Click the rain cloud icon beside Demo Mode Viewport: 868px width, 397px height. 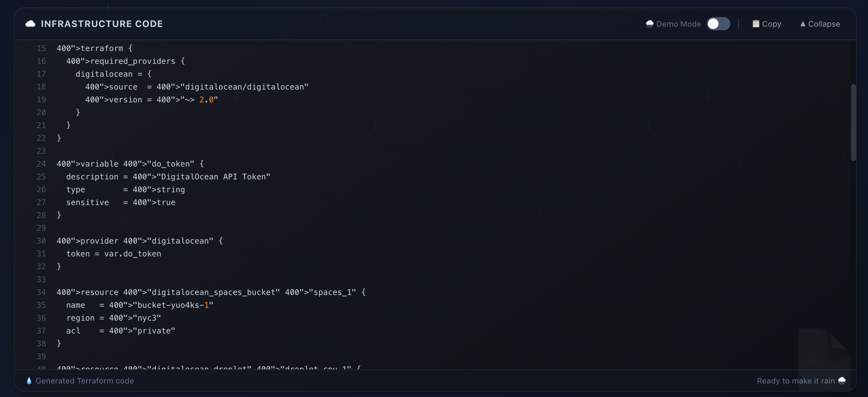pos(649,24)
